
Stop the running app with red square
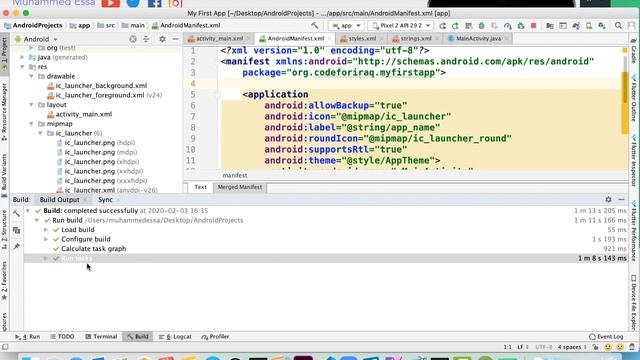533,26
